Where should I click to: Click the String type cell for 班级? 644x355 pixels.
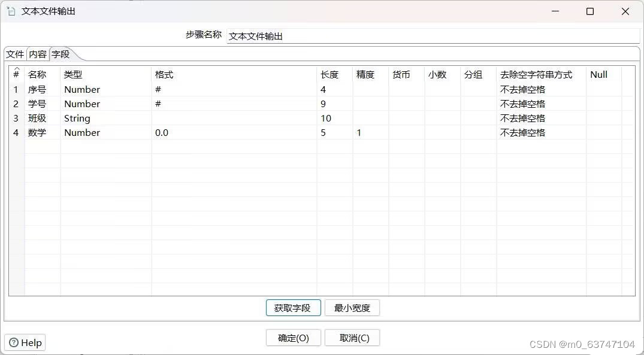click(x=105, y=118)
